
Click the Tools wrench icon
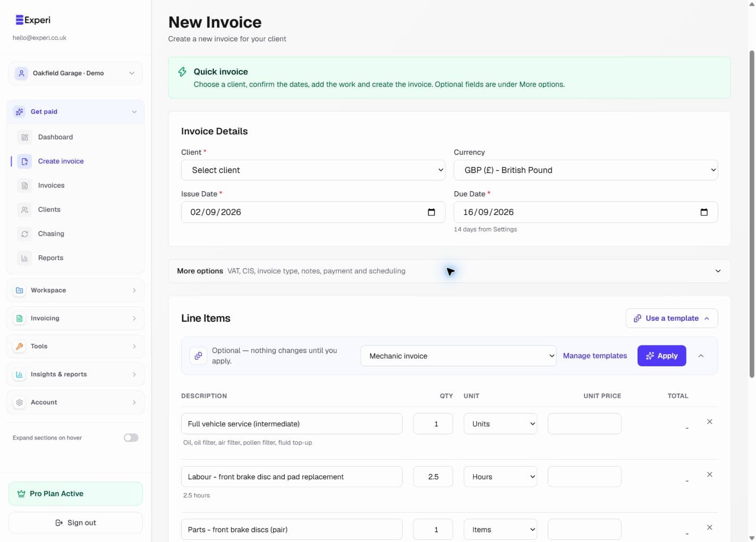[x=20, y=346]
